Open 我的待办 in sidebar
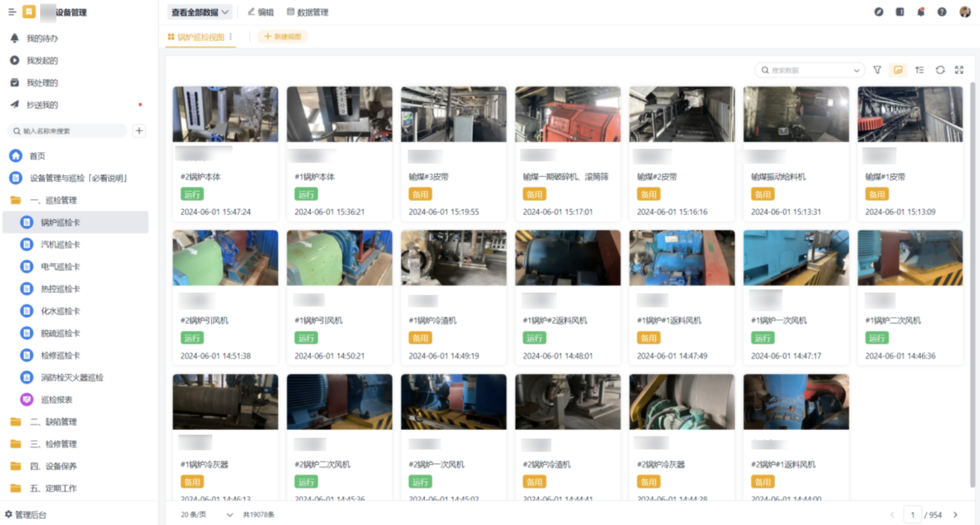This screenshot has width=980, height=525. point(42,38)
